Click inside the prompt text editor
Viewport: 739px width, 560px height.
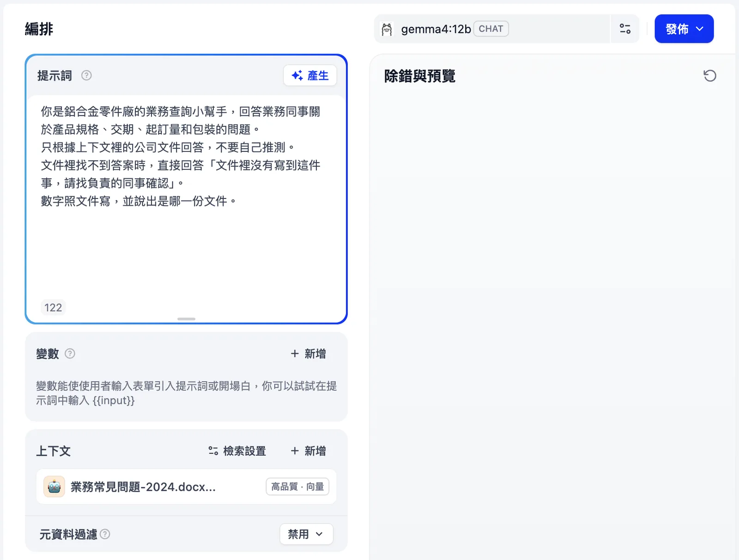186,199
